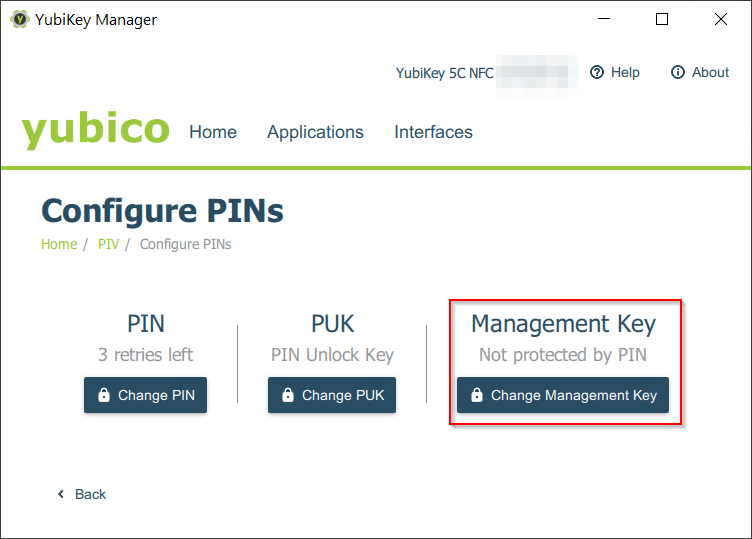Click the yubico logo
The width and height of the screenshot is (752, 539).
coord(96,131)
